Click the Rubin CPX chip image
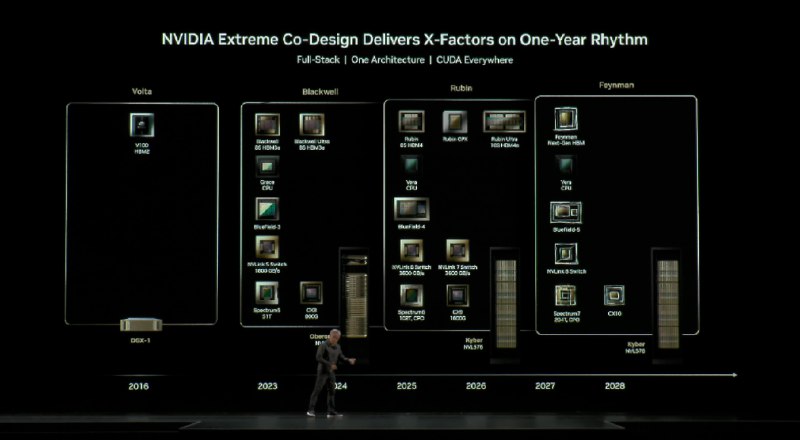 click(455, 121)
